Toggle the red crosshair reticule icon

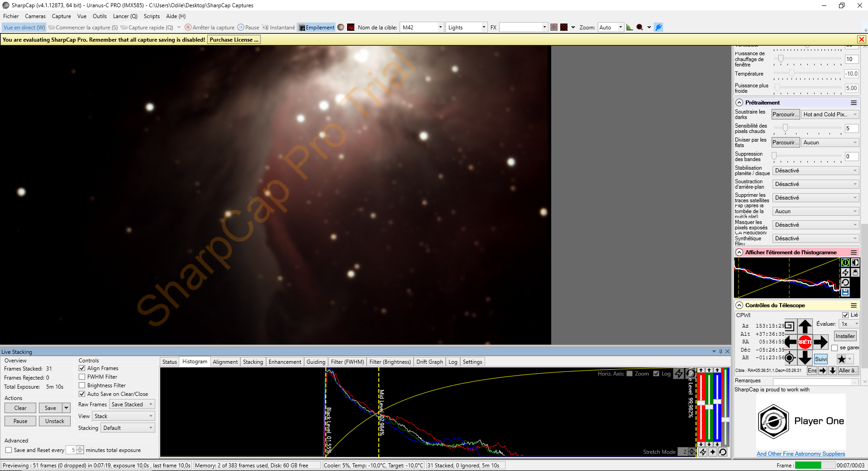[x=564, y=28]
